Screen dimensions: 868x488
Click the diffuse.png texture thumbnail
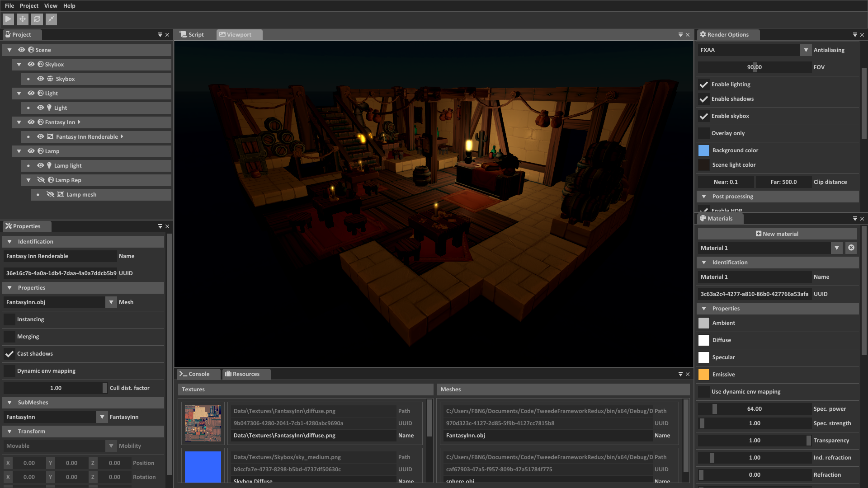203,423
